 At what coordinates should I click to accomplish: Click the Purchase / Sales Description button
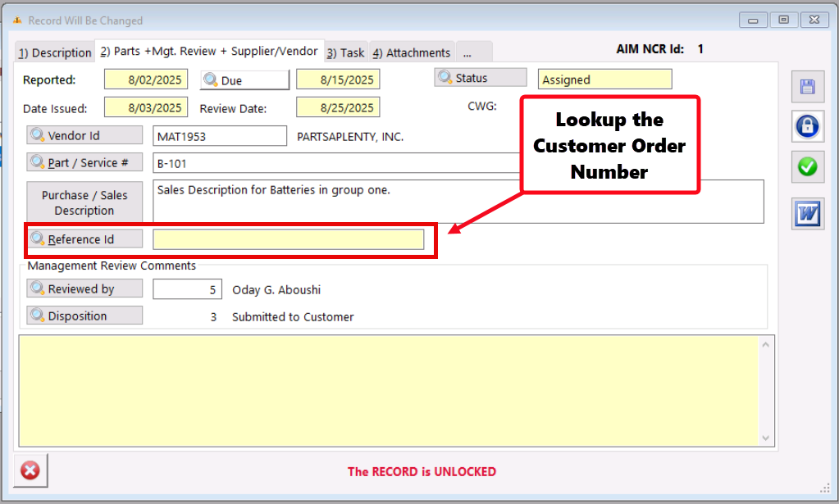pyautogui.click(x=84, y=202)
